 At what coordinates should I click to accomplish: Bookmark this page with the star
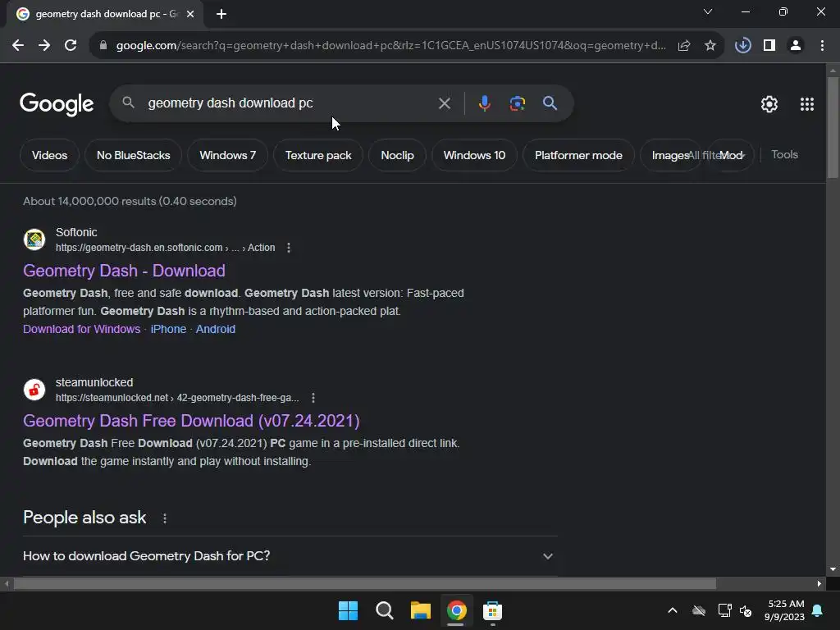(710, 46)
